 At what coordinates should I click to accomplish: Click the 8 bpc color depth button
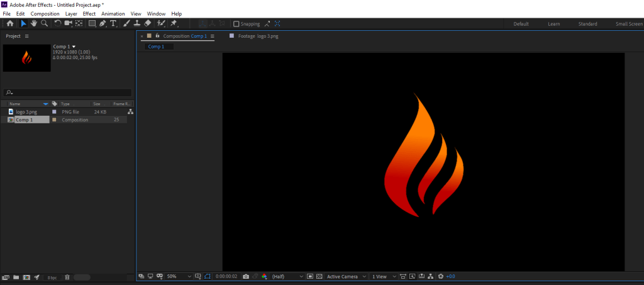tap(52, 277)
